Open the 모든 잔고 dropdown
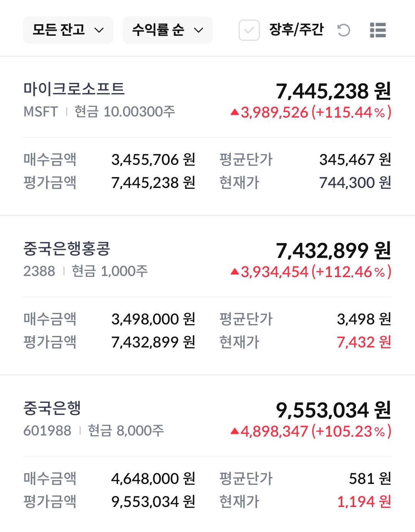The image size is (415, 532). (x=68, y=30)
